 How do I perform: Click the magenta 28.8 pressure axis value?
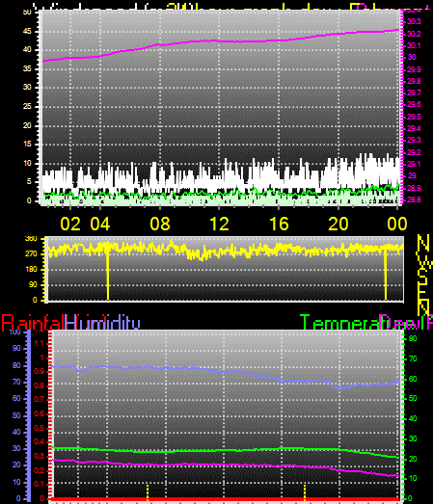414,199
